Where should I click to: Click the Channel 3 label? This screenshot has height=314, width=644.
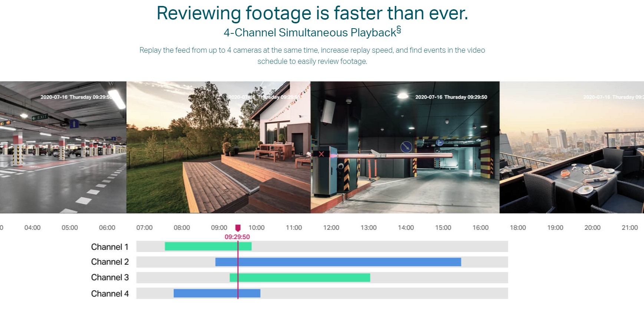(110, 277)
